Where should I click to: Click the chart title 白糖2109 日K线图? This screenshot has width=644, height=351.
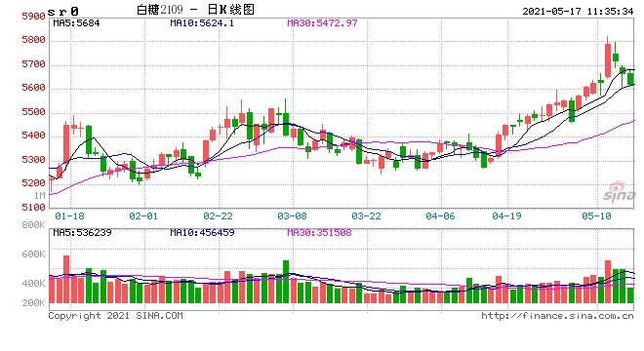point(195,10)
